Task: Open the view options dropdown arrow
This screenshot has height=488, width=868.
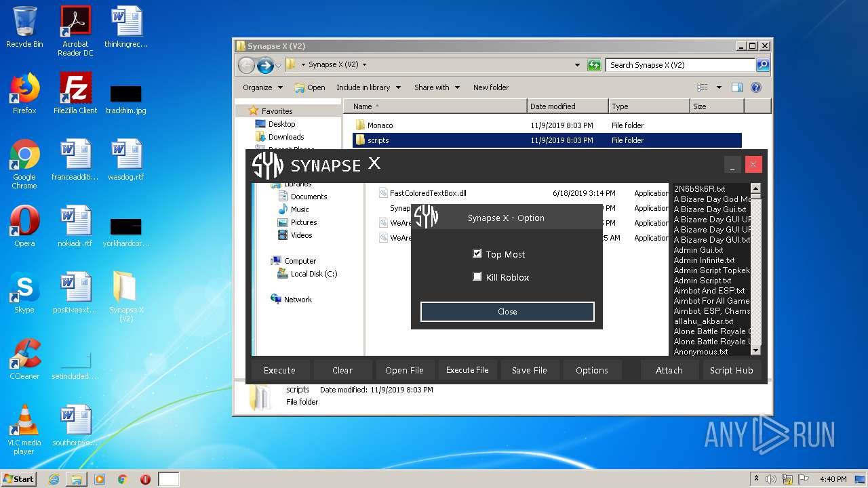Action: pyautogui.click(x=719, y=87)
